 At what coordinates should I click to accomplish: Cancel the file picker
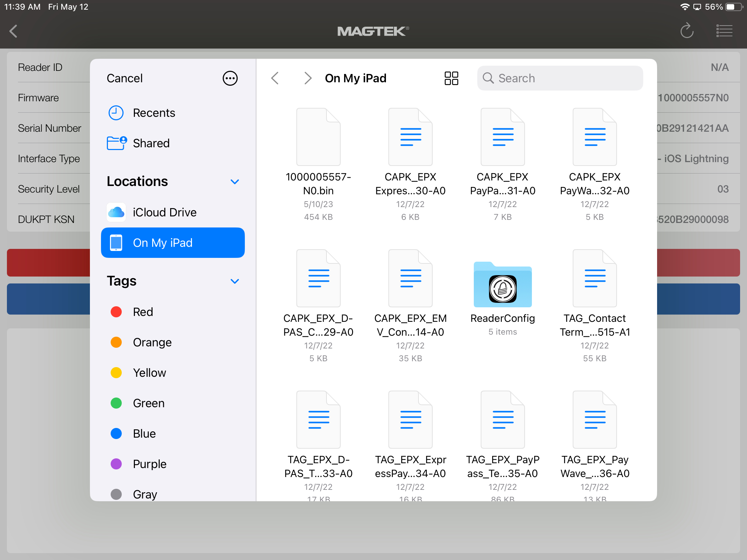pos(124,78)
